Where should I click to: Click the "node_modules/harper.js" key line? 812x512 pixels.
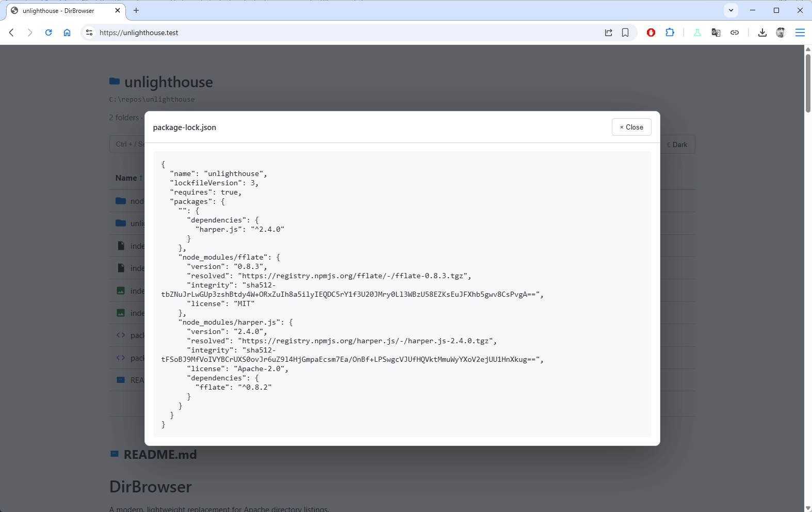pos(236,322)
